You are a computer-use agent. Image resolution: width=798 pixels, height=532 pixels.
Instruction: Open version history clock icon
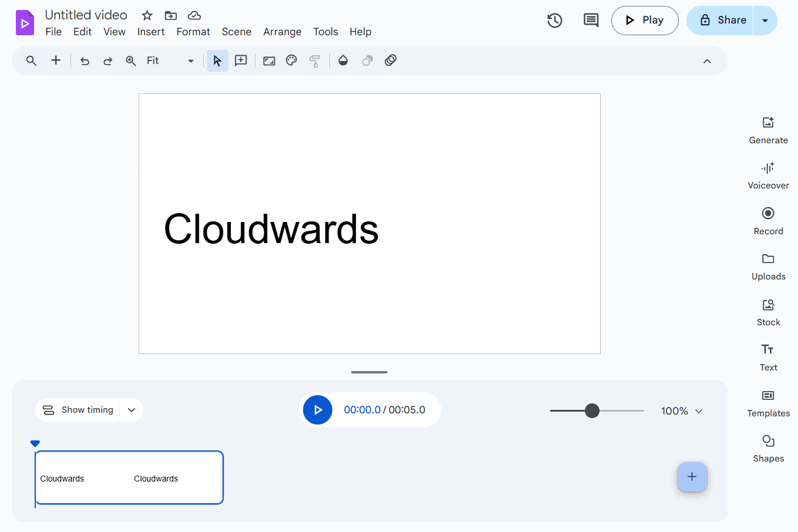click(554, 21)
